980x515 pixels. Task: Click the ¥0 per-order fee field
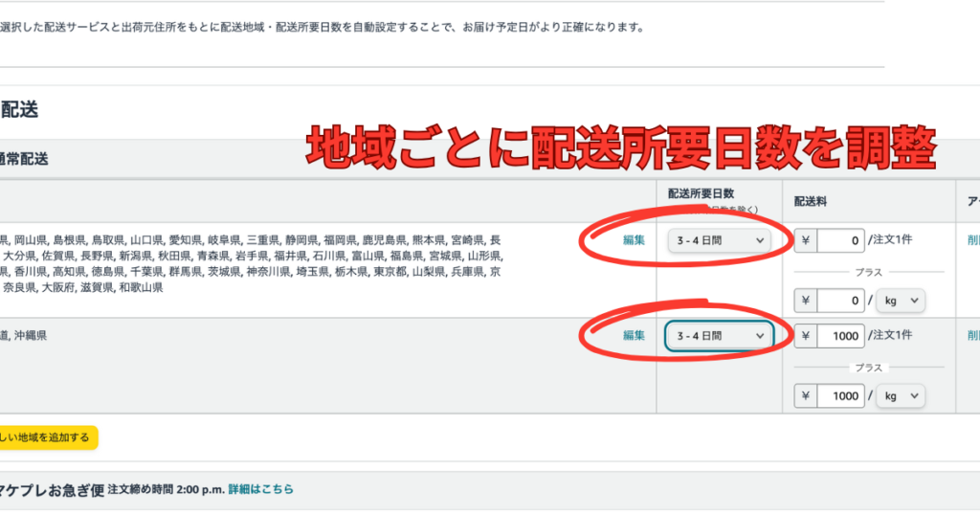(839, 240)
